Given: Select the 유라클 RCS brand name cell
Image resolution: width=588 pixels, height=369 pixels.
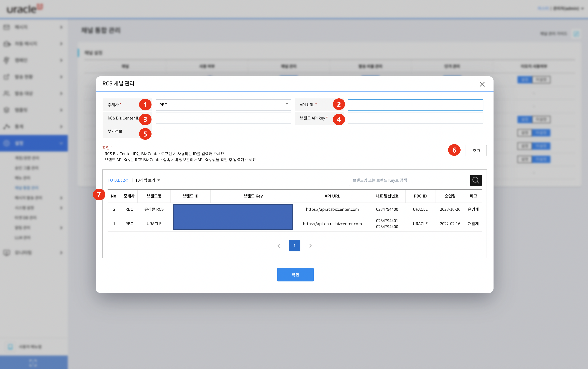Looking at the screenshot, I should click(154, 209).
